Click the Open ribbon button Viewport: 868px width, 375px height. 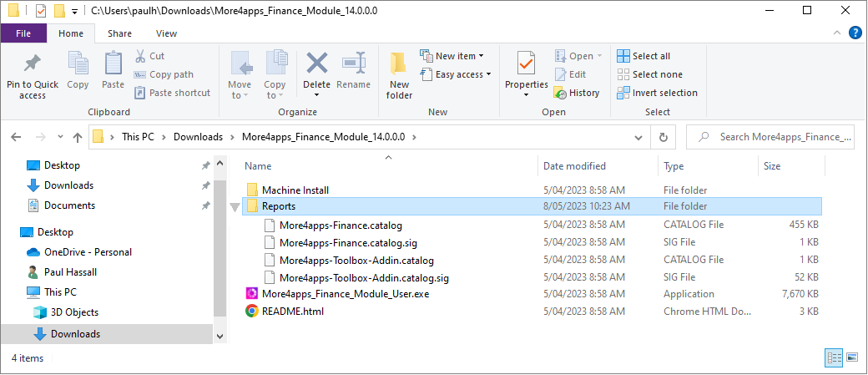(578, 56)
